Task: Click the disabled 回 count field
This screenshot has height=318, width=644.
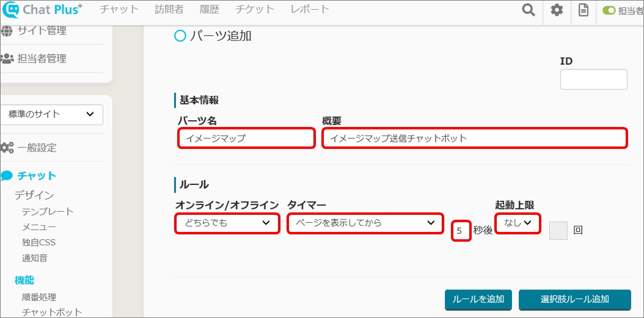Action: click(558, 231)
